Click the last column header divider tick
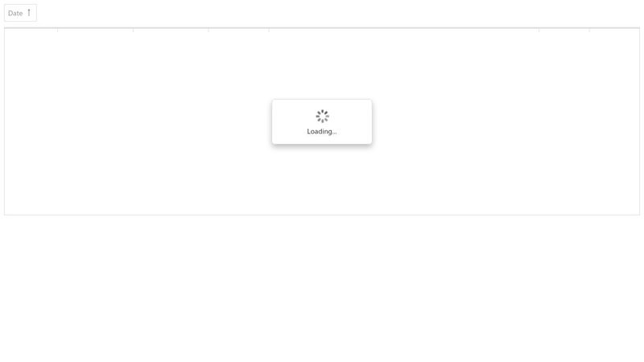644x362 pixels. (589, 30)
